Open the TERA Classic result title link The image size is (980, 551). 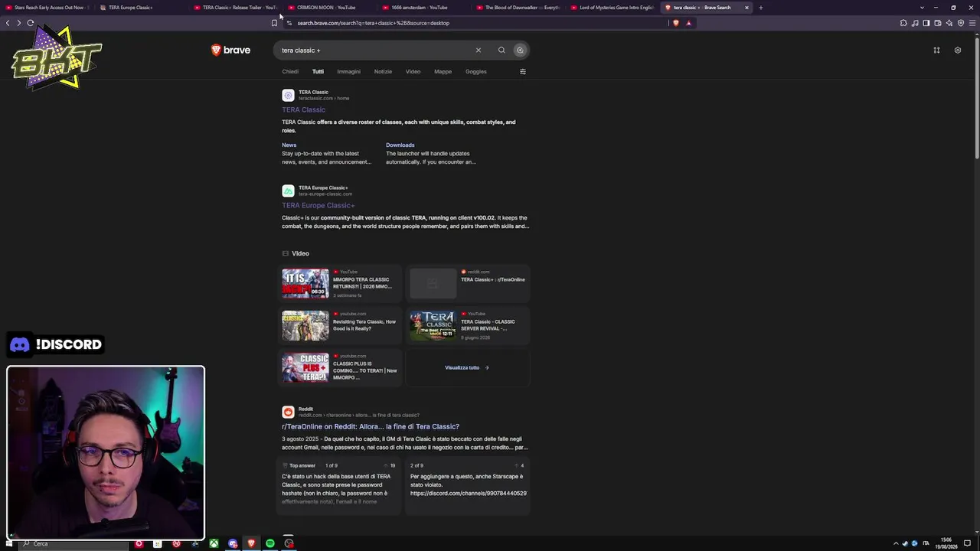click(303, 110)
